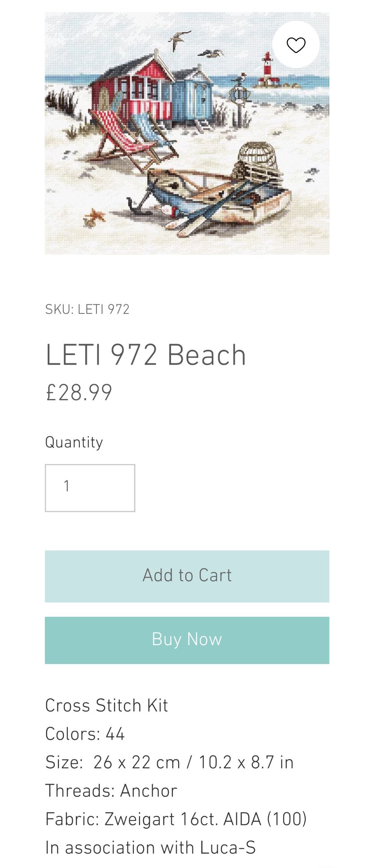Screen dimensions: 373x868
Task: Click the In association with Luca-S line
Action: click(x=150, y=848)
